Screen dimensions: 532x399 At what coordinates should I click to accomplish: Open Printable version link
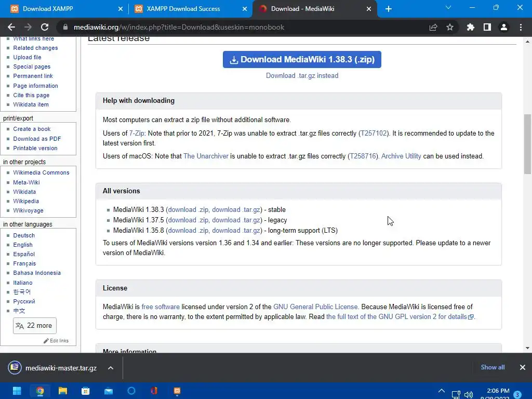click(x=35, y=148)
